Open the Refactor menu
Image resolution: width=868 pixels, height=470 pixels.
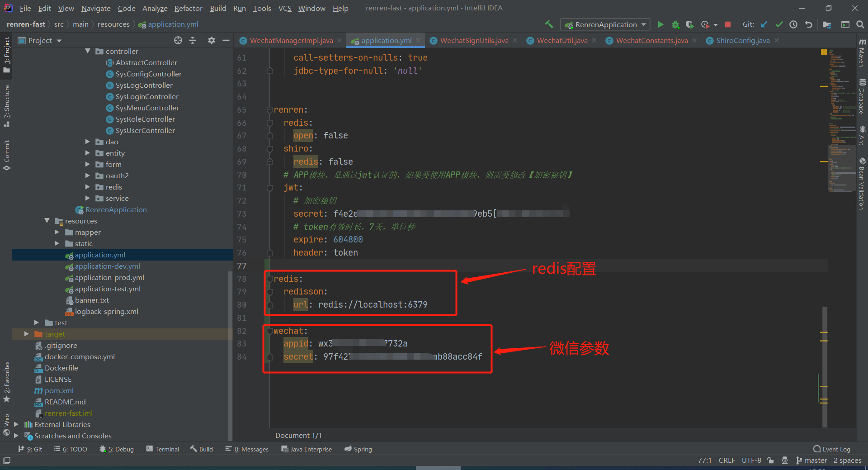[x=188, y=8]
